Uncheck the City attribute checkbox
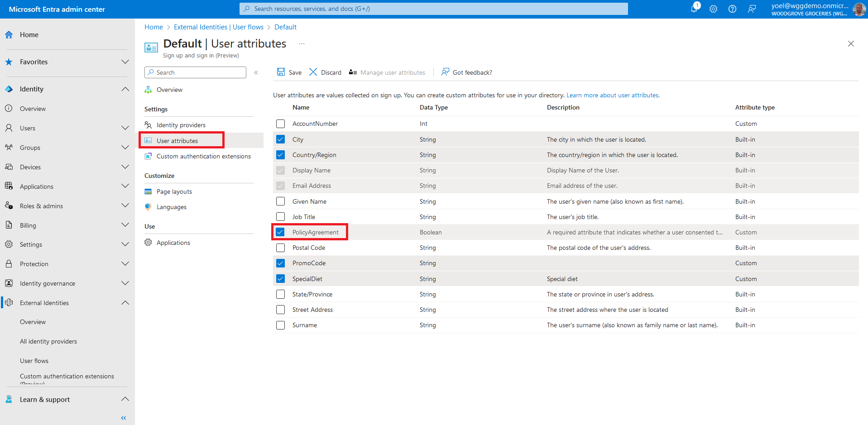Screen dimensions: 868x425 click(x=281, y=139)
